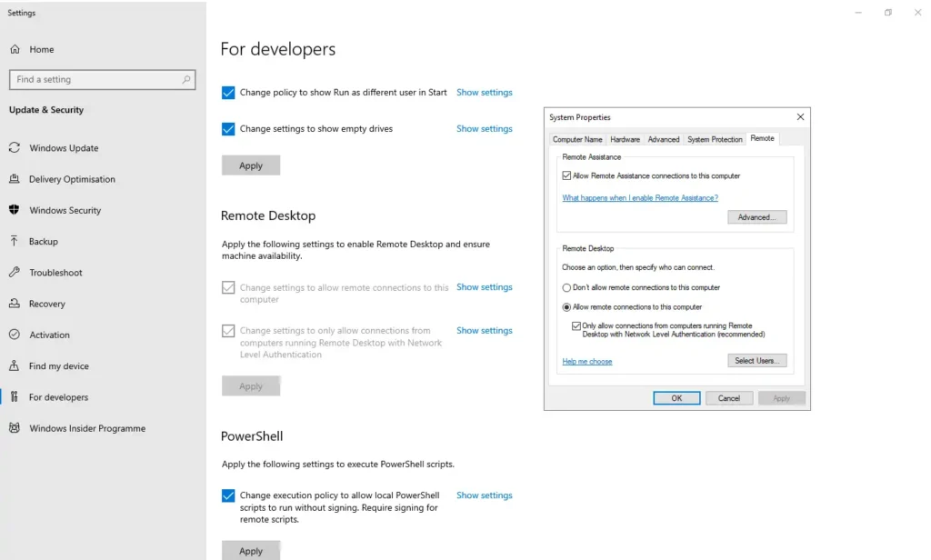Select the Windows Security shield icon
The height and width of the screenshot is (560, 931).
15,210
